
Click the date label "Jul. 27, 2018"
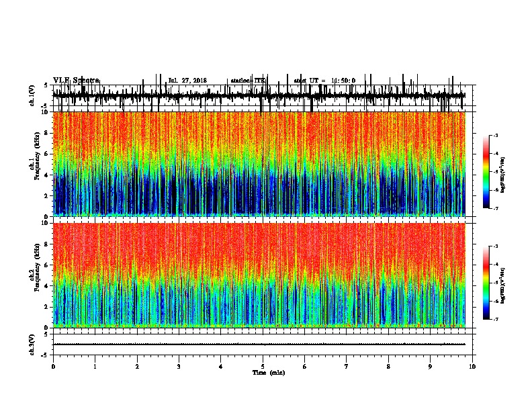tap(187, 81)
